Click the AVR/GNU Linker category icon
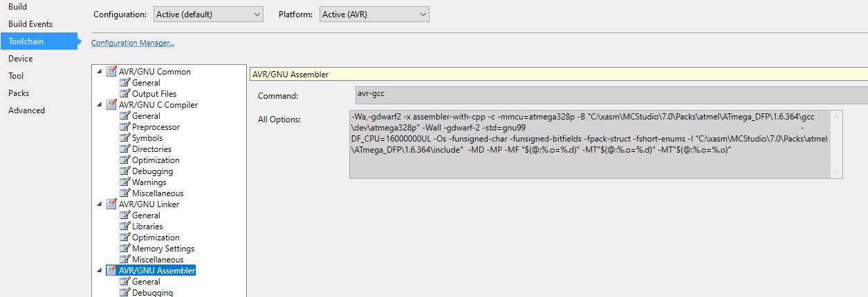Screen dimensions: 868x297 (x=111, y=204)
